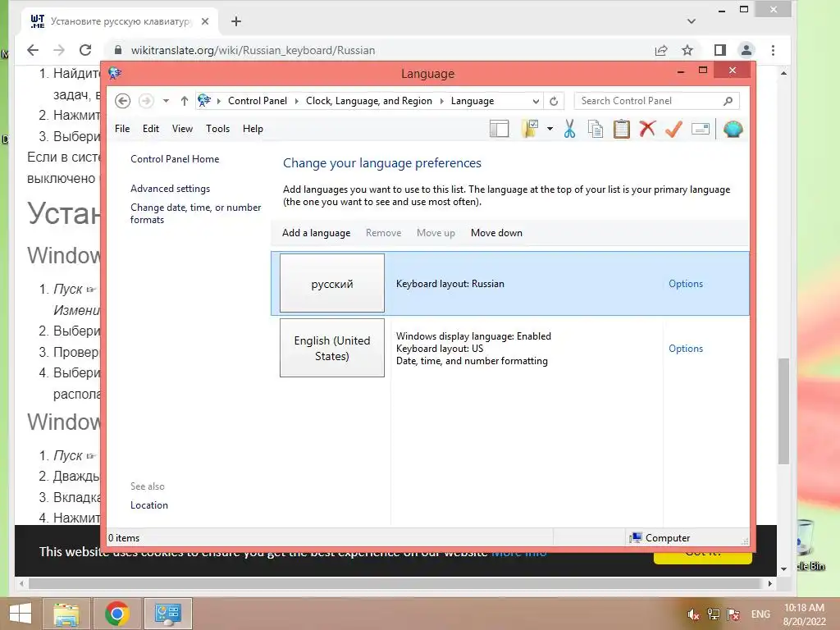Open Control Panel Home link
Viewport: 840px width, 630px height.
(x=175, y=159)
